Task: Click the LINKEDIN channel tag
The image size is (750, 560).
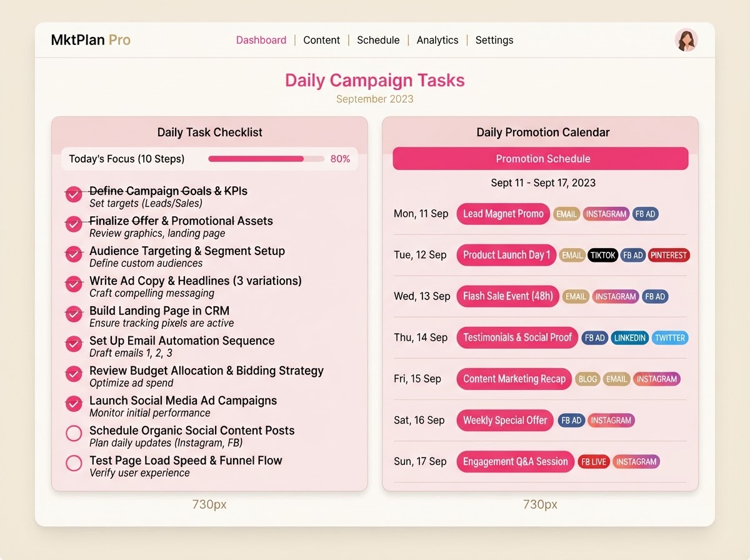Action: tap(629, 338)
